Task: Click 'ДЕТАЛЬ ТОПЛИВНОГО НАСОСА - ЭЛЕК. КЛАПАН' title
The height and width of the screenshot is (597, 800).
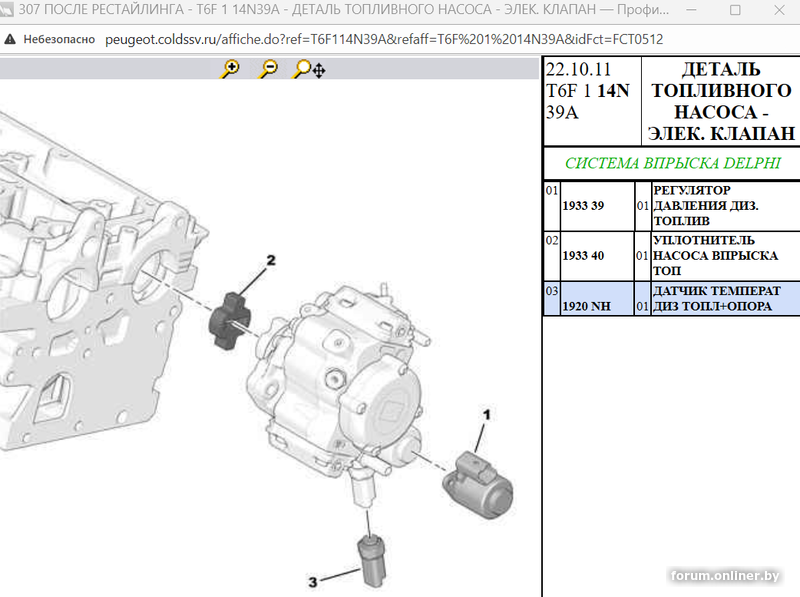Action: 721,101
